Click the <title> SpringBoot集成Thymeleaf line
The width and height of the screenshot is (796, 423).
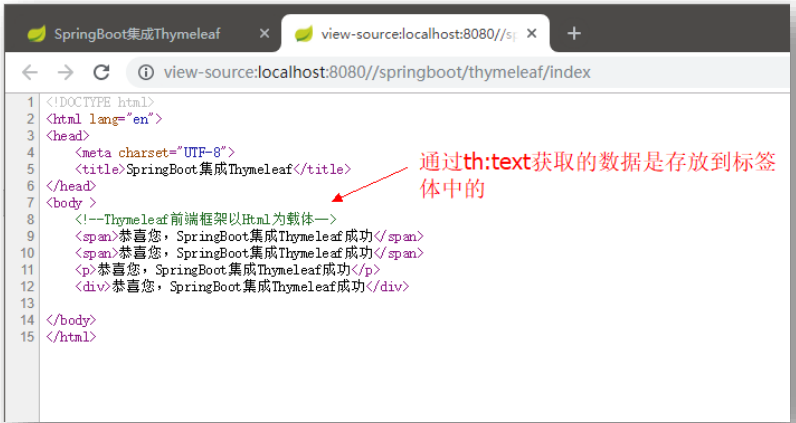213,169
